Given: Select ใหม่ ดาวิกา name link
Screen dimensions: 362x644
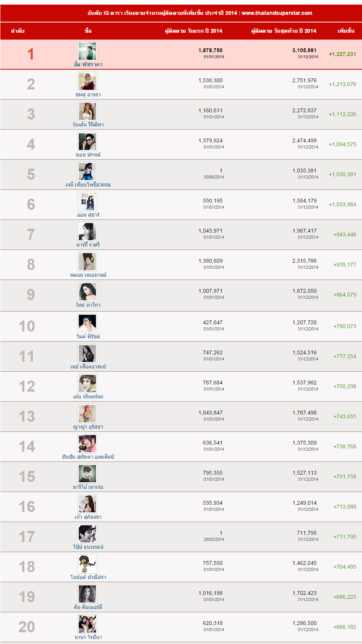Looking at the screenshot, I should (88, 305).
